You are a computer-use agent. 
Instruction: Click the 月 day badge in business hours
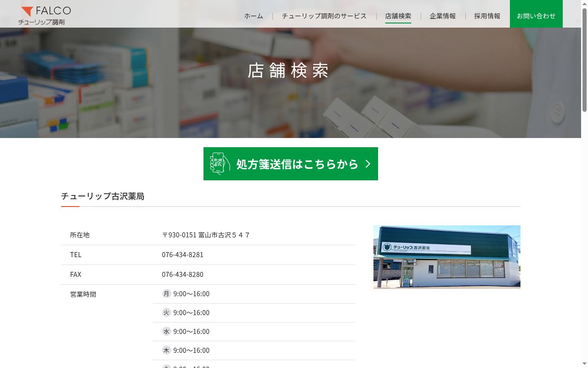(166, 293)
